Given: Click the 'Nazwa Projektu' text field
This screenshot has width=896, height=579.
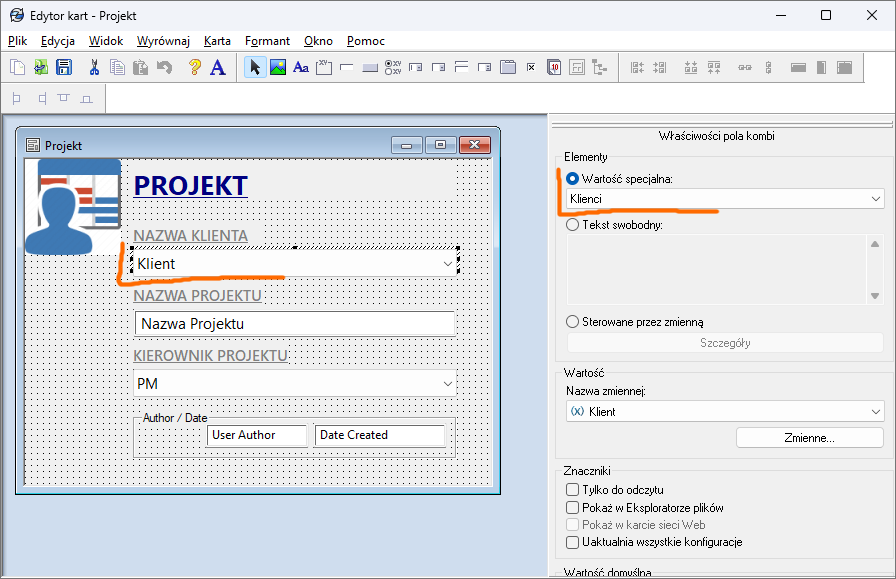Looking at the screenshot, I should pyautogui.click(x=294, y=324).
